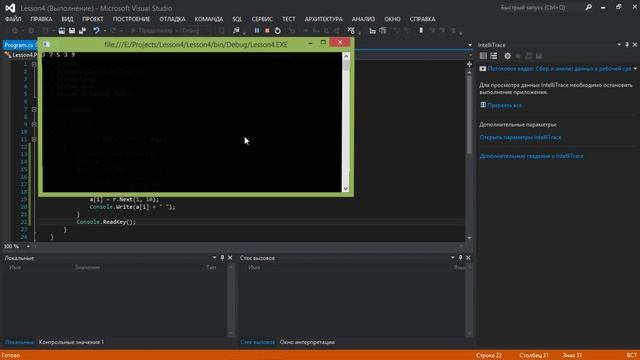The height and width of the screenshot is (360, 640).
Task: Open the АНАЛИЗ menu
Action: point(363,19)
